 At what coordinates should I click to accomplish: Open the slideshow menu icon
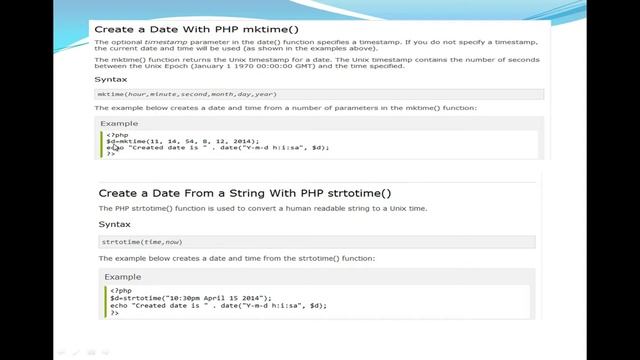point(91,353)
